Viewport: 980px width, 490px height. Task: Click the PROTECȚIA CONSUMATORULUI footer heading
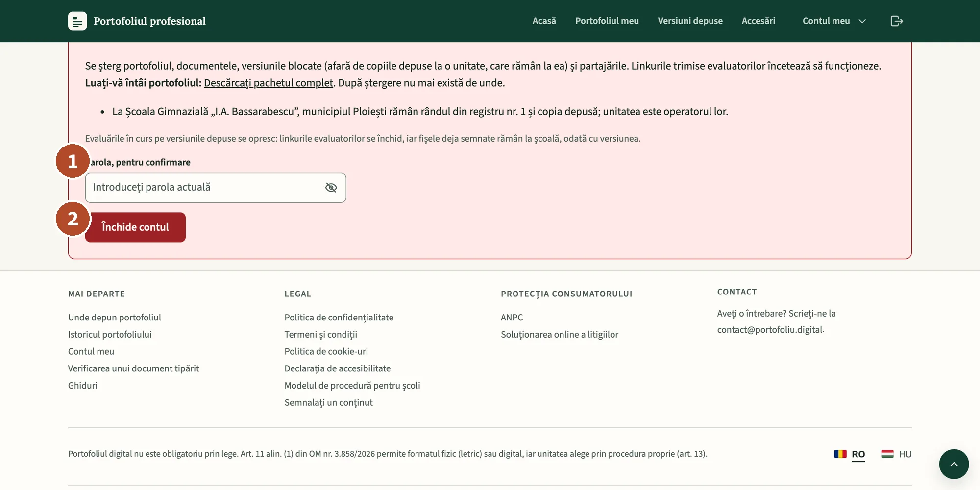click(x=566, y=294)
